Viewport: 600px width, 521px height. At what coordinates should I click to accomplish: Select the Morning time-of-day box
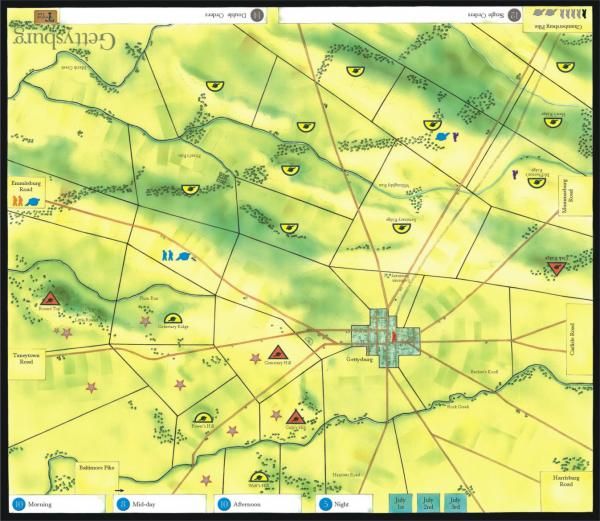(55, 505)
